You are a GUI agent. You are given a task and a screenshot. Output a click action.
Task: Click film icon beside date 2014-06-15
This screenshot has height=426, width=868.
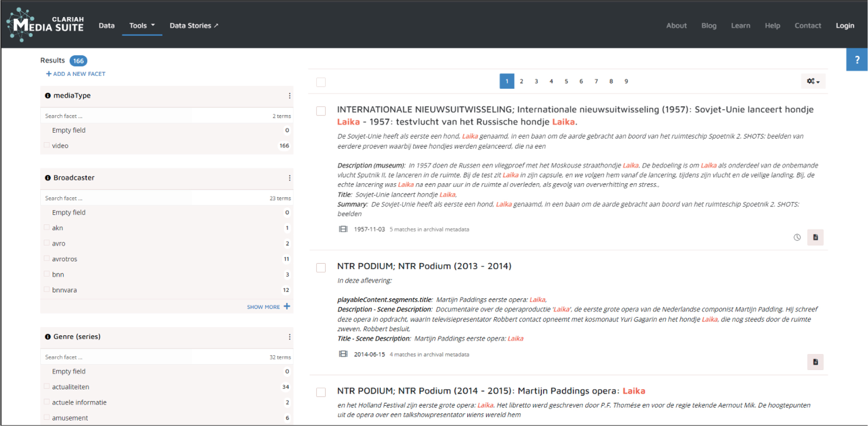point(343,354)
